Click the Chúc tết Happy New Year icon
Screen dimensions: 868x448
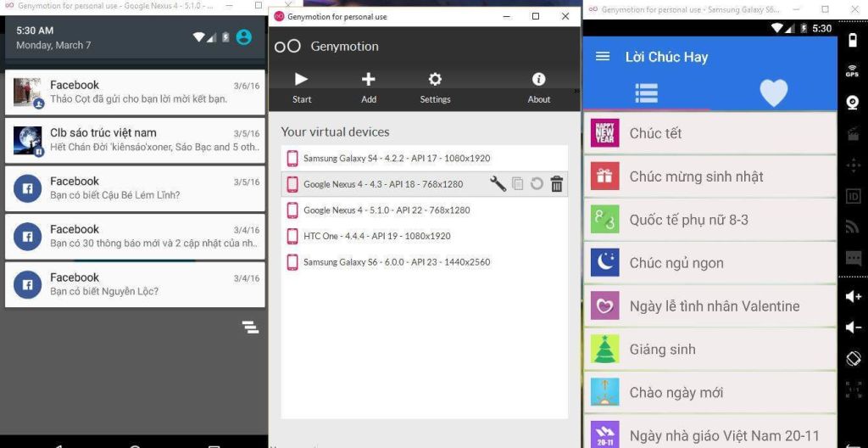point(604,133)
